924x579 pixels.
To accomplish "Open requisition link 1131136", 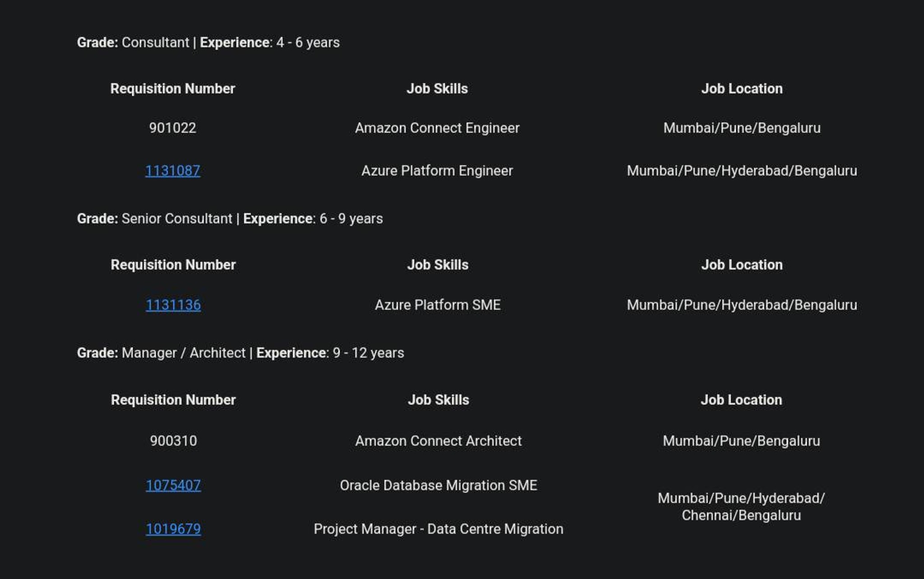I will coord(173,305).
